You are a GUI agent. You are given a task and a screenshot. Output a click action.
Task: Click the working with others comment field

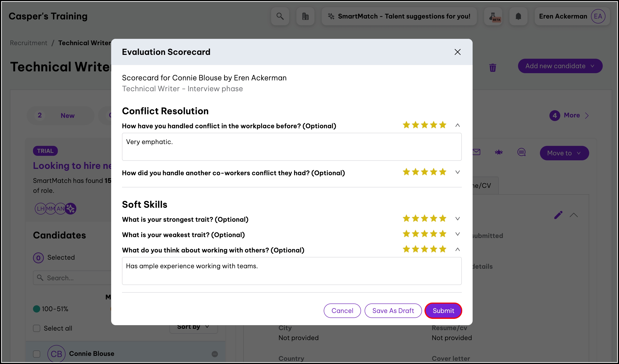292,271
